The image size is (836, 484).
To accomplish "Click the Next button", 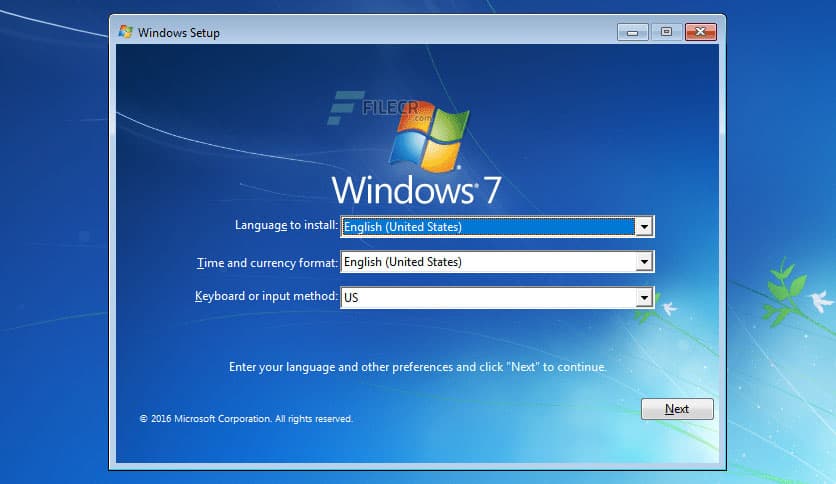I will tap(677, 409).
